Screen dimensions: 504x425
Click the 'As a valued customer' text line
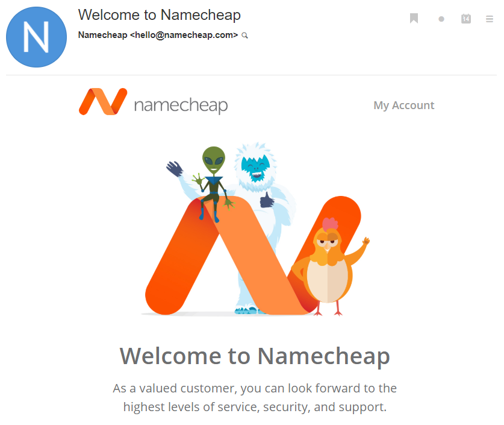[255, 388]
